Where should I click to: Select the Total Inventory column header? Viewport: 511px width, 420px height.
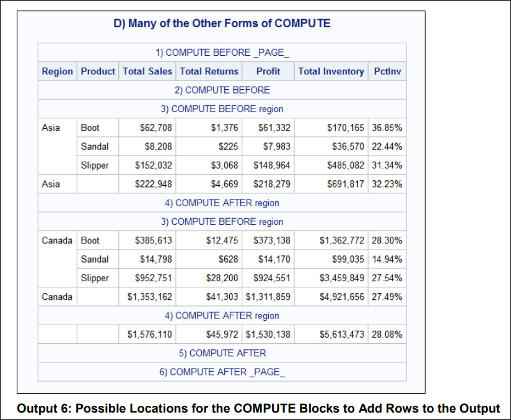(x=331, y=71)
